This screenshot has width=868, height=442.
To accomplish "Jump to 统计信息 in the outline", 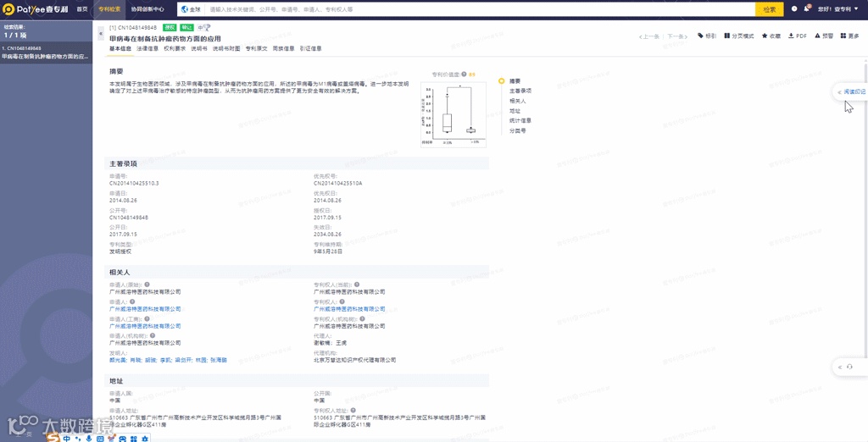I will coord(520,120).
